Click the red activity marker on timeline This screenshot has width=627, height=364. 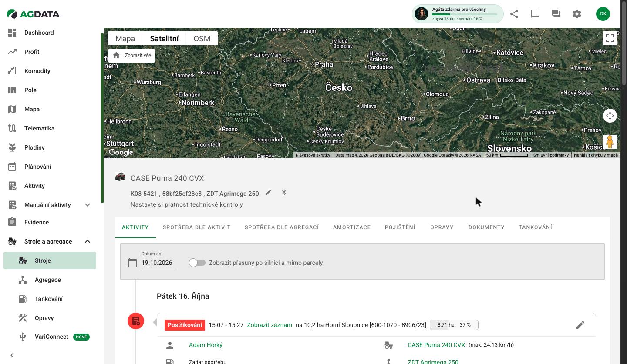pos(136,321)
